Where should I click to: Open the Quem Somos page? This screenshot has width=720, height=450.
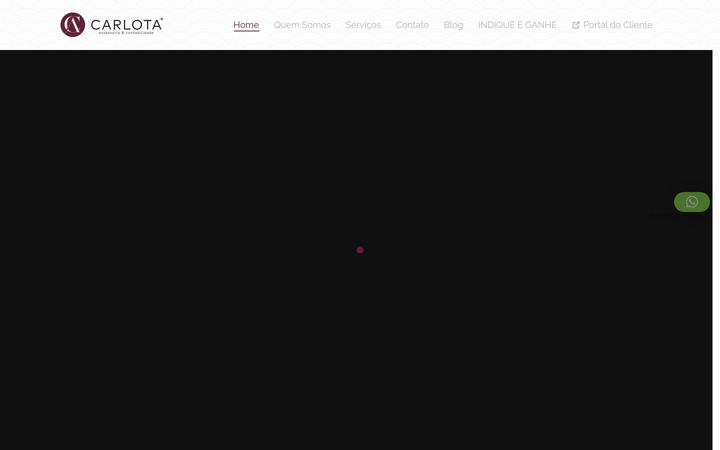click(302, 25)
